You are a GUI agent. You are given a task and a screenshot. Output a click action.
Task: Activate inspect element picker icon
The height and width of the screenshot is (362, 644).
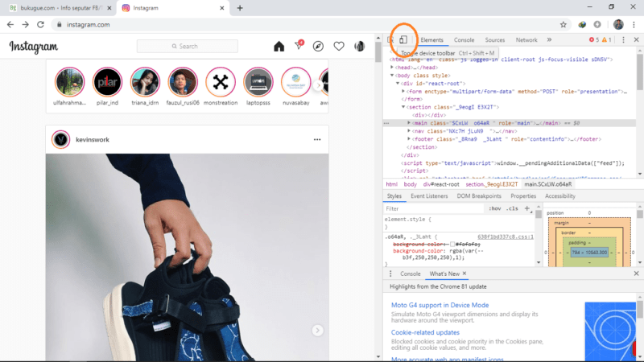390,39
